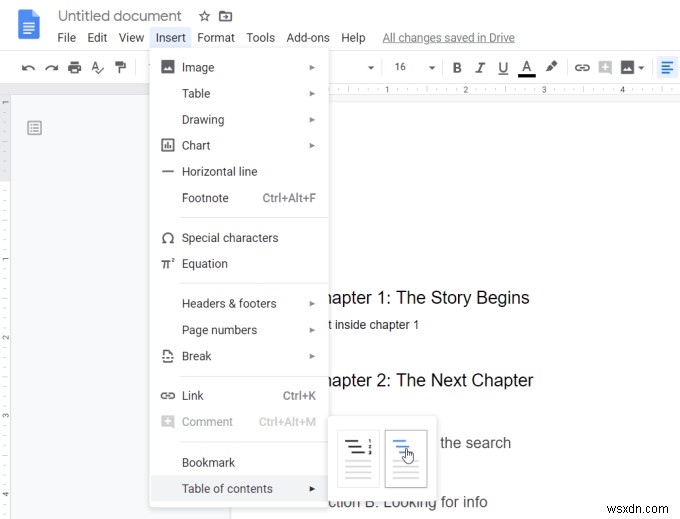Expand the Image submenu
The width and height of the screenshot is (680, 519).
point(239,67)
